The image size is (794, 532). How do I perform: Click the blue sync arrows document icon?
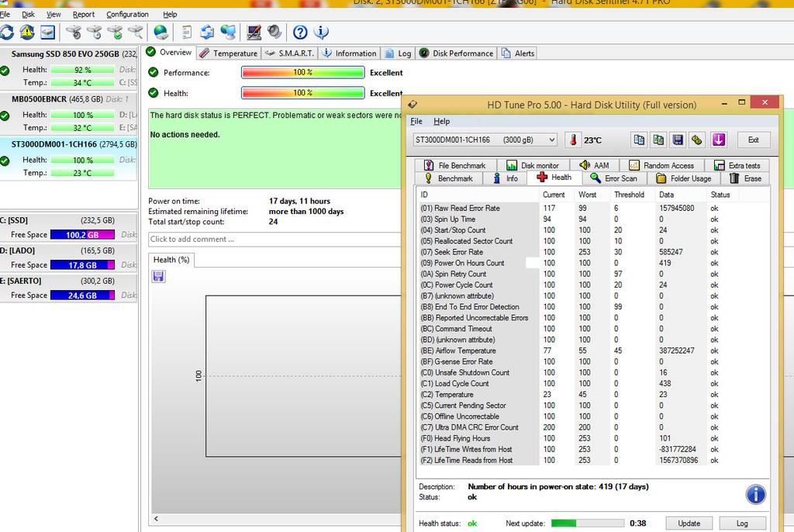pos(206,33)
